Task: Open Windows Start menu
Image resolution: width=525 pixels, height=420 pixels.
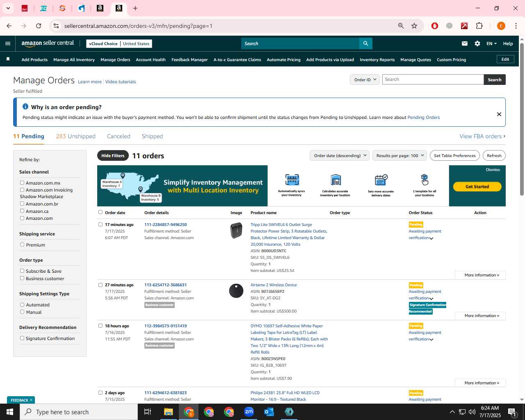Action: [10, 412]
